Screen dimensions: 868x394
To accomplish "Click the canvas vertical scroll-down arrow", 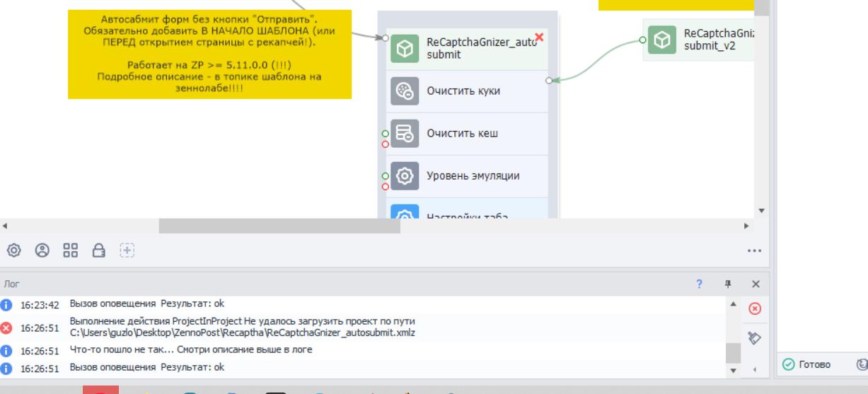I will (x=761, y=211).
